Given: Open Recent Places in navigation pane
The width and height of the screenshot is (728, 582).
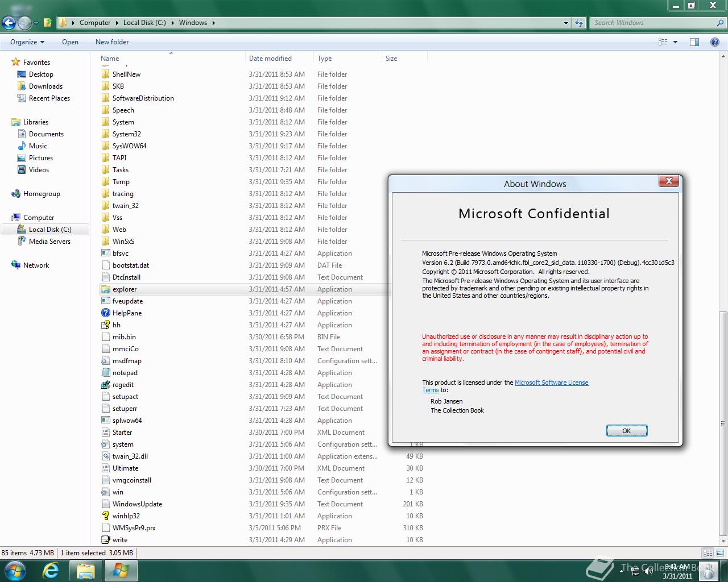Looking at the screenshot, I should [49, 98].
